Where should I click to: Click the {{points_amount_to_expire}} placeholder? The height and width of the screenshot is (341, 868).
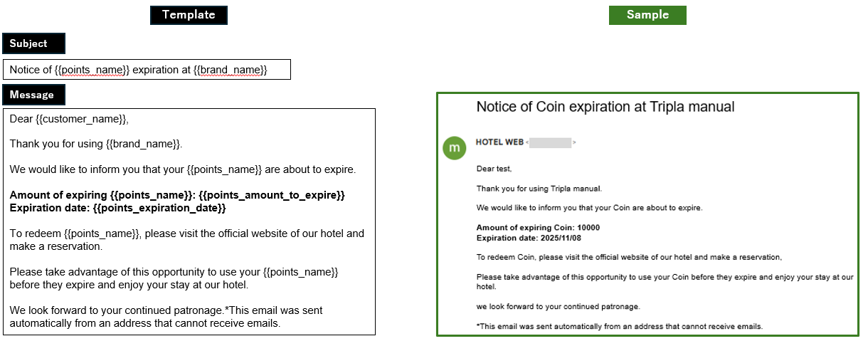point(272,195)
